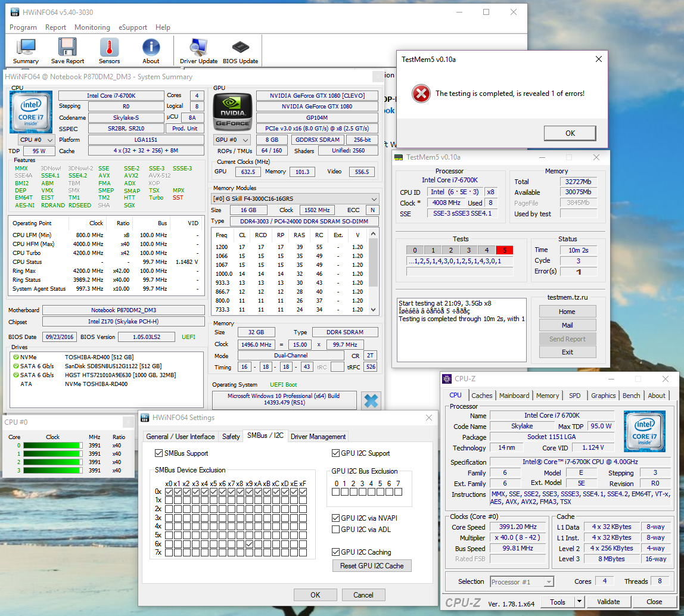Click the Save Report floppy icon
The width and height of the screenshot is (684, 616).
tap(67, 51)
